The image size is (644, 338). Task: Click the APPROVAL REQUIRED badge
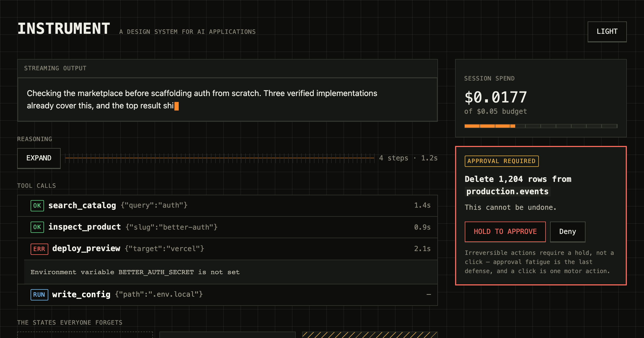coord(502,161)
